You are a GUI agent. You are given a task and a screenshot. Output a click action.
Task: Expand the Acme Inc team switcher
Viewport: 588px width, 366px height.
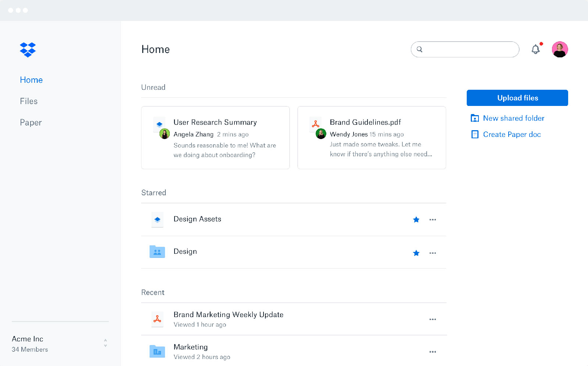point(105,343)
